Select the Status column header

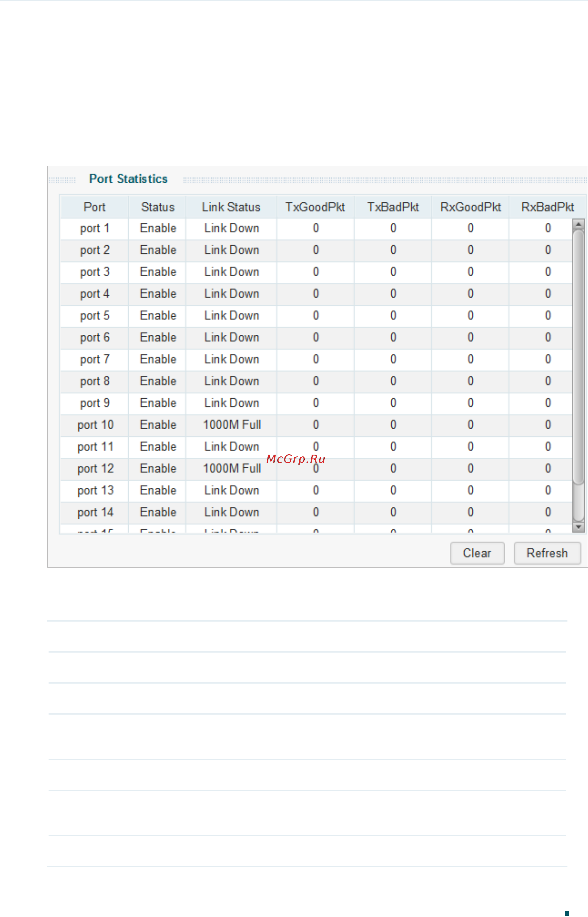pyautogui.click(x=157, y=207)
